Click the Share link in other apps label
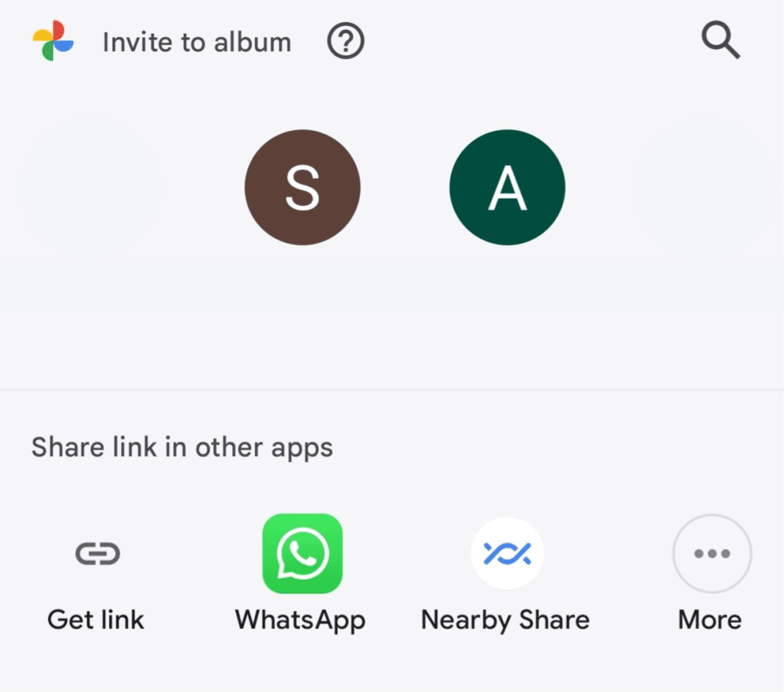The height and width of the screenshot is (692, 784). pyautogui.click(x=181, y=447)
